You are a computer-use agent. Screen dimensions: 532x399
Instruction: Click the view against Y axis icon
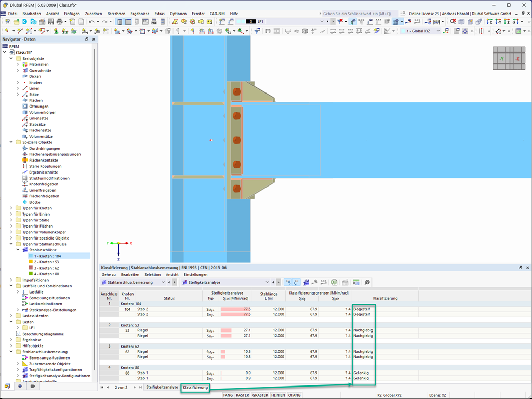498,22
